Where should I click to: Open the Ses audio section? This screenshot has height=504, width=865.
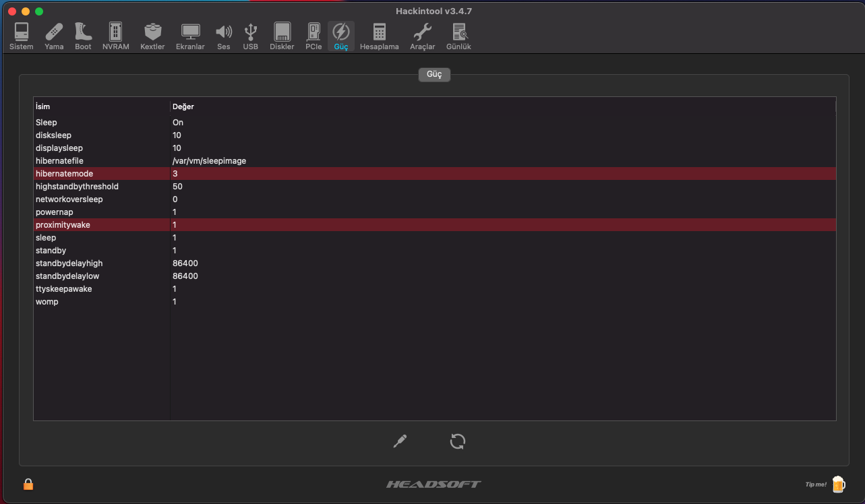pyautogui.click(x=223, y=36)
